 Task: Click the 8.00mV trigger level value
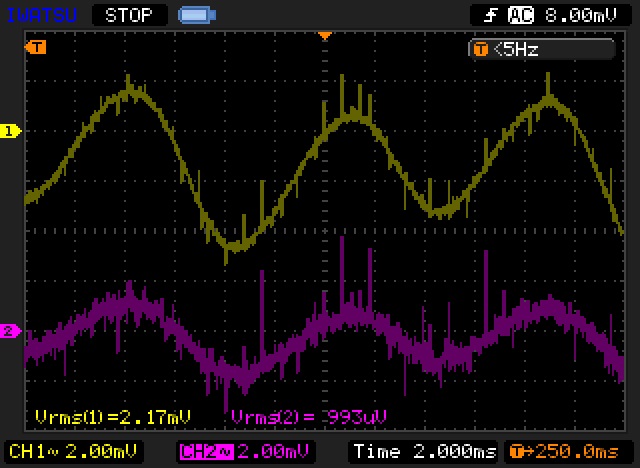tap(580, 16)
